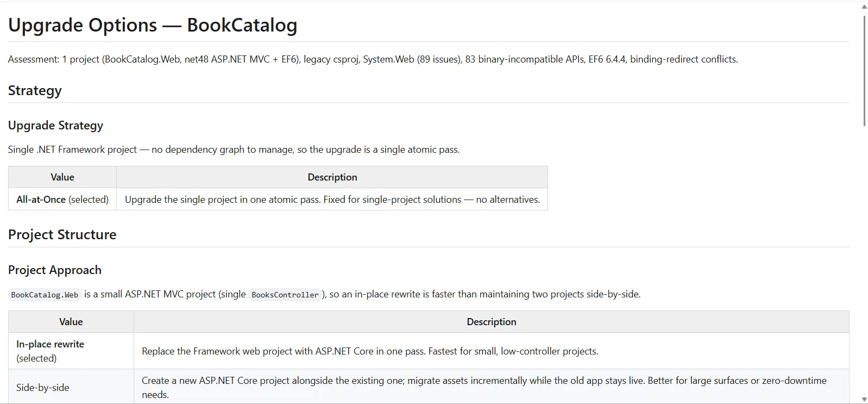Select the "Project Structure" section heading
Viewport: 868px width, 404px height.
[62, 234]
